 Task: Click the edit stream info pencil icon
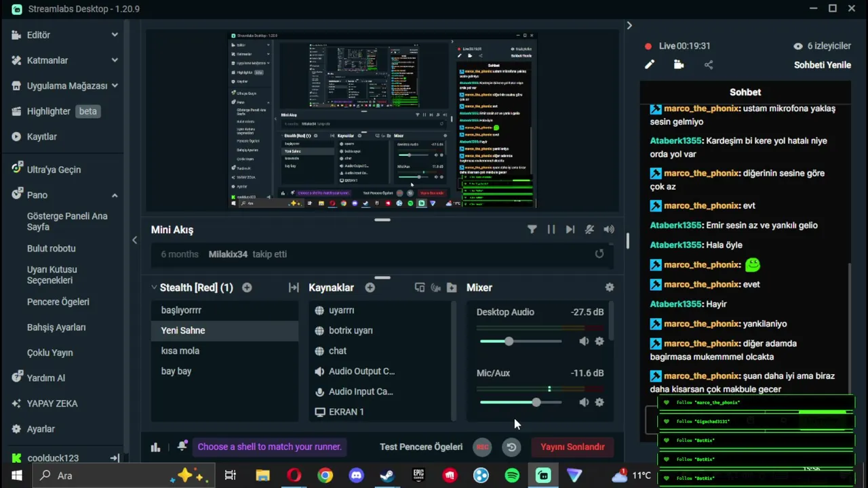(x=650, y=65)
